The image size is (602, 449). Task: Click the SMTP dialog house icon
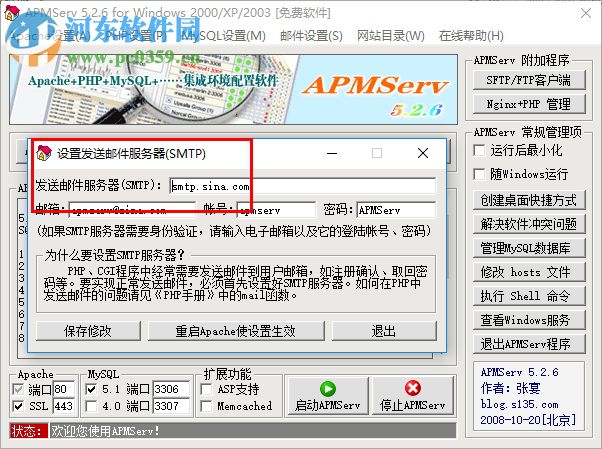click(44, 153)
